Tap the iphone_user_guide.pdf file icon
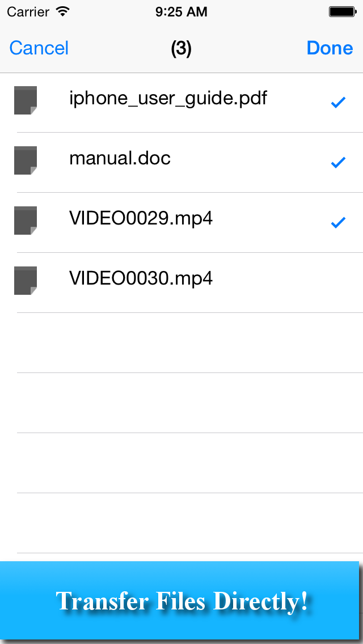The width and height of the screenshot is (363, 644). [x=26, y=100]
